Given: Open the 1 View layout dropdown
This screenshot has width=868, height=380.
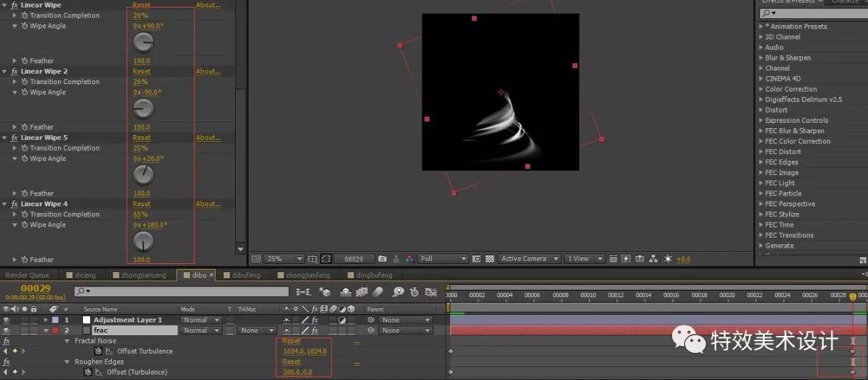Looking at the screenshot, I should [x=584, y=259].
